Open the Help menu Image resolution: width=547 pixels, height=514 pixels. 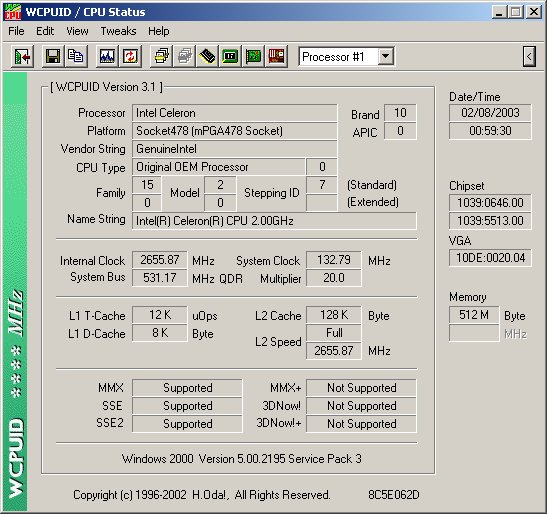(x=159, y=31)
